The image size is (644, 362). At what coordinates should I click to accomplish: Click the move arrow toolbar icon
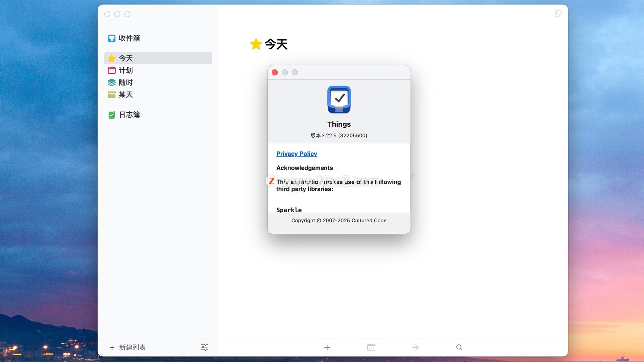415,348
